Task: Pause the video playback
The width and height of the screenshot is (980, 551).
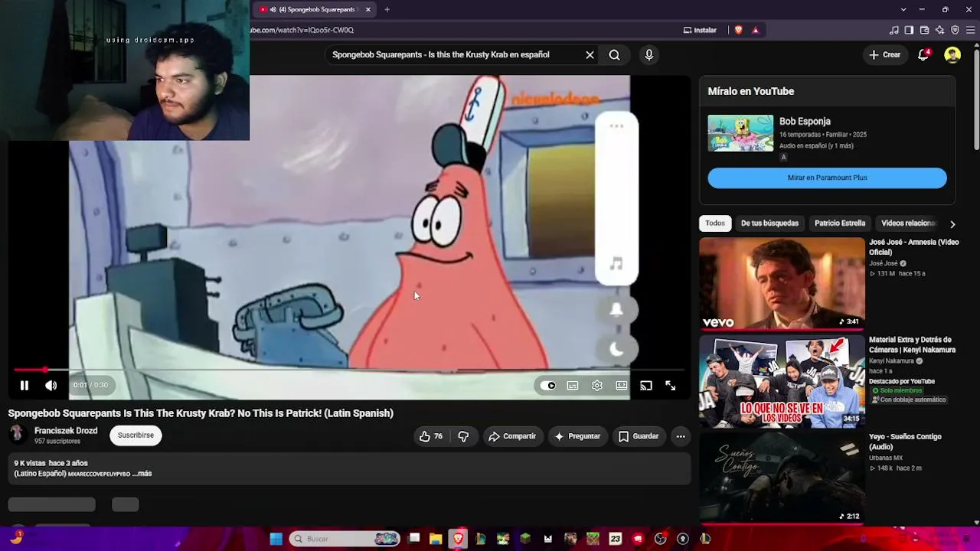Action: pyautogui.click(x=24, y=386)
